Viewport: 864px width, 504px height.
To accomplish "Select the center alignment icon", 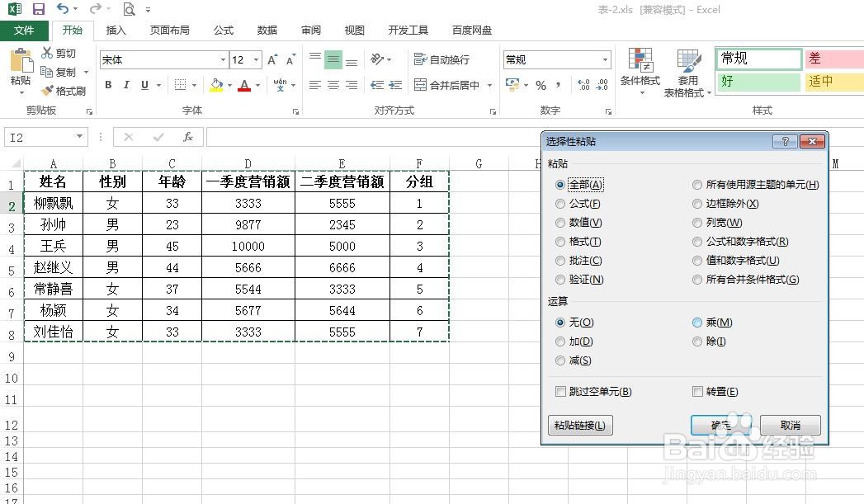I will (x=333, y=85).
